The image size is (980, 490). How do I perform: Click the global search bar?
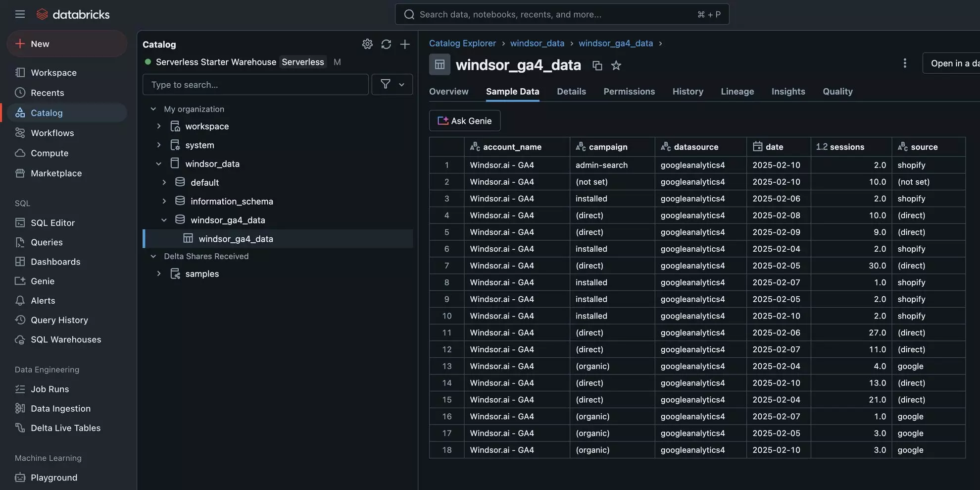coord(562,14)
